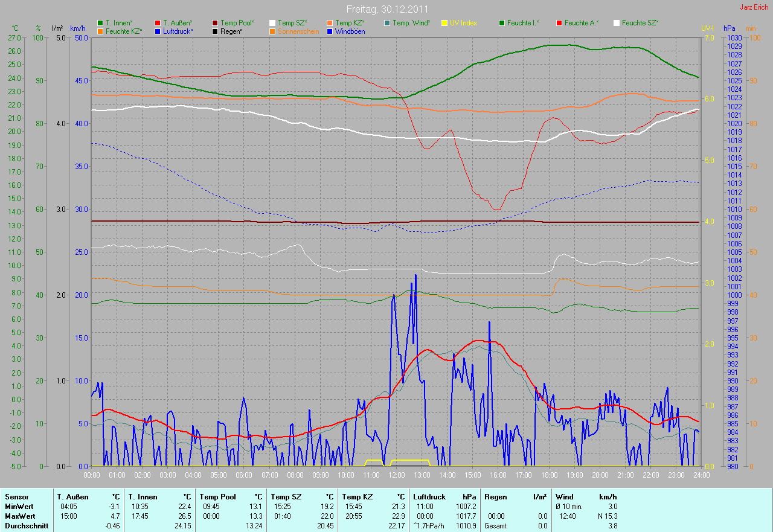Screen dimensions: 773x532
Task: Click the yellow UV Index legend square
Action: [x=444, y=23]
